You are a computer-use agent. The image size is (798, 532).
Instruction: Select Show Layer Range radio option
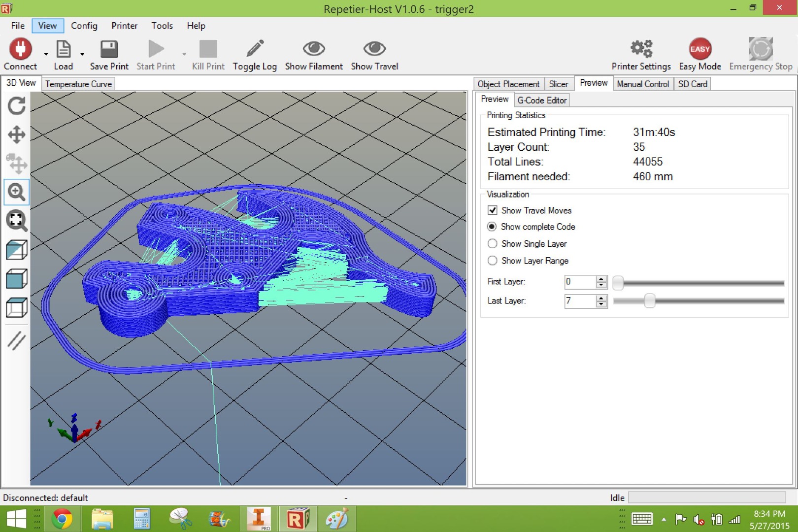492,261
